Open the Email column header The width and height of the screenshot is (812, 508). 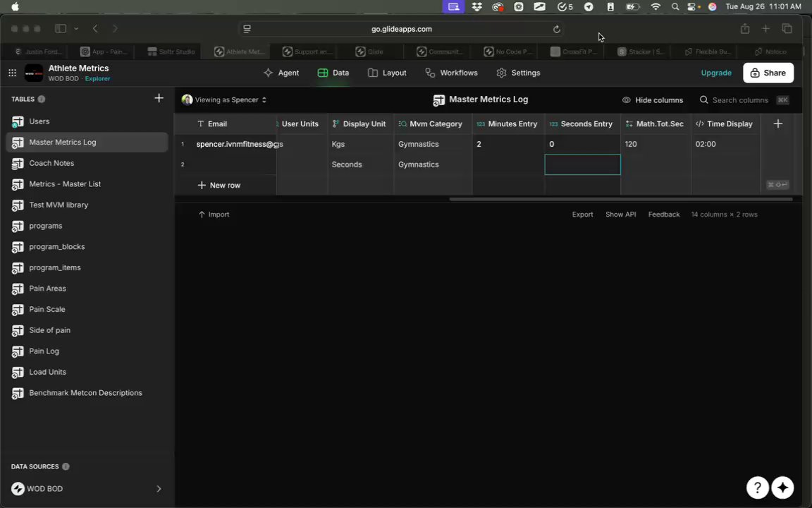pos(225,124)
